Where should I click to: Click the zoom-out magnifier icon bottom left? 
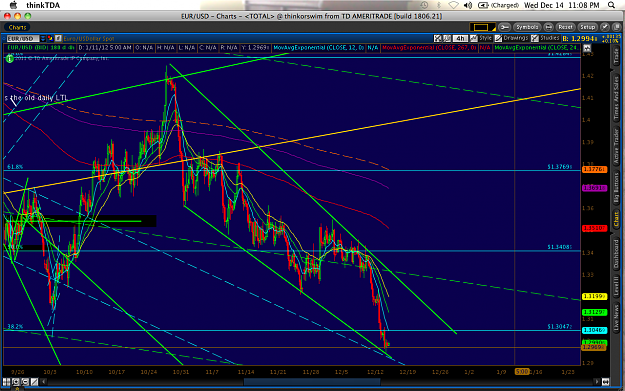point(25,382)
